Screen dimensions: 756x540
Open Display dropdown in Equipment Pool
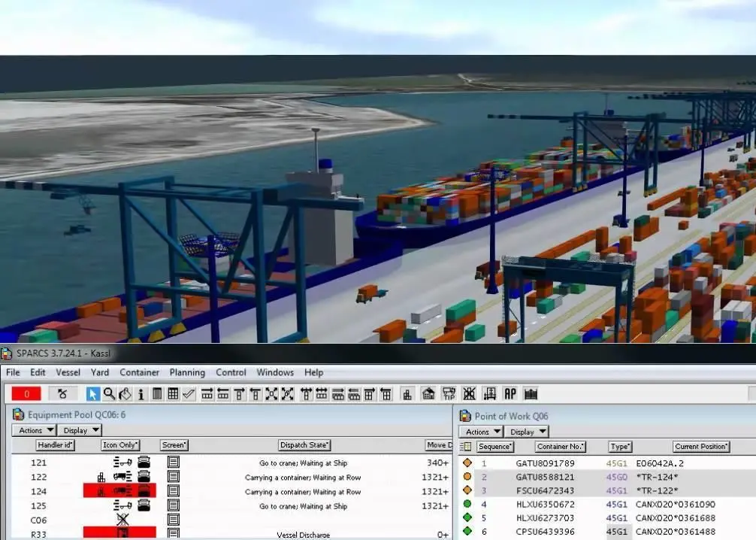[x=80, y=430]
